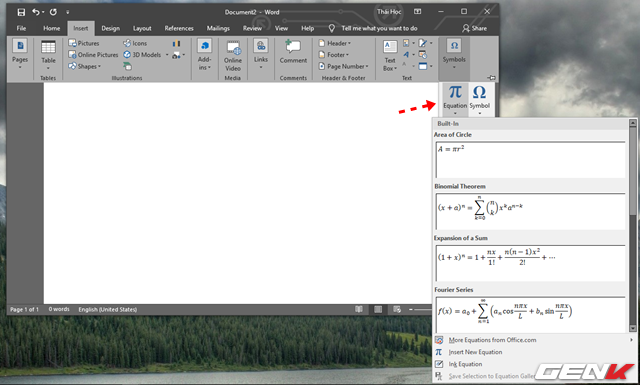Click the Symbol omega button
The width and height of the screenshot is (640, 385).
(x=480, y=99)
